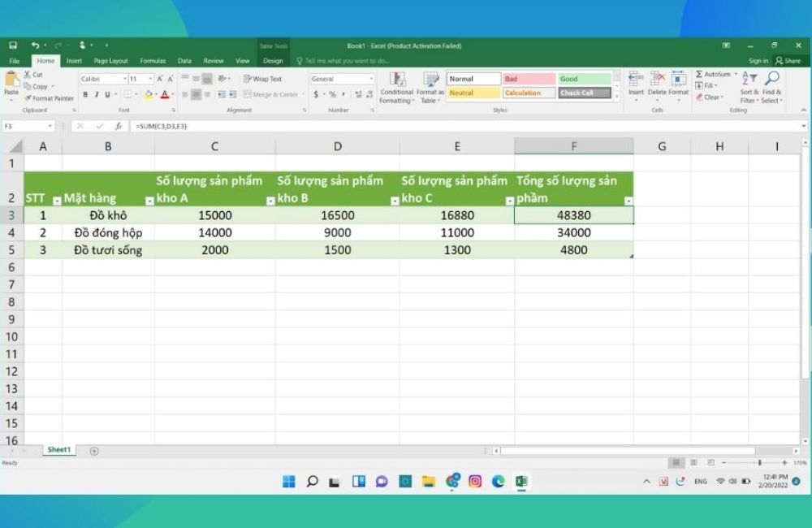The image size is (812, 528).
Task: Click the Share button
Action: click(x=788, y=61)
